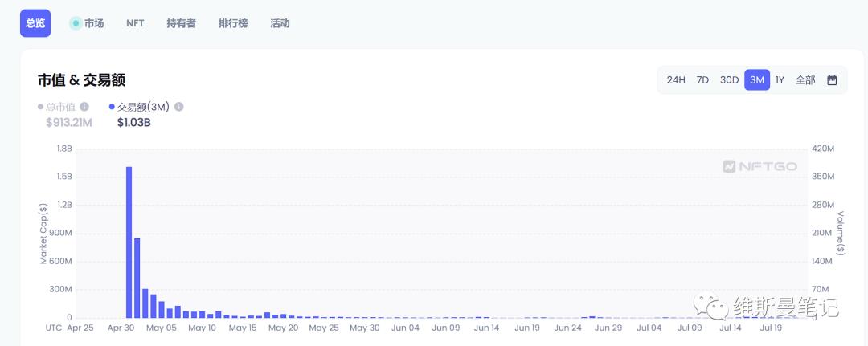868x346 pixels.
Task: Switch to the 总览 tab
Action: pyautogui.click(x=35, y=24)
